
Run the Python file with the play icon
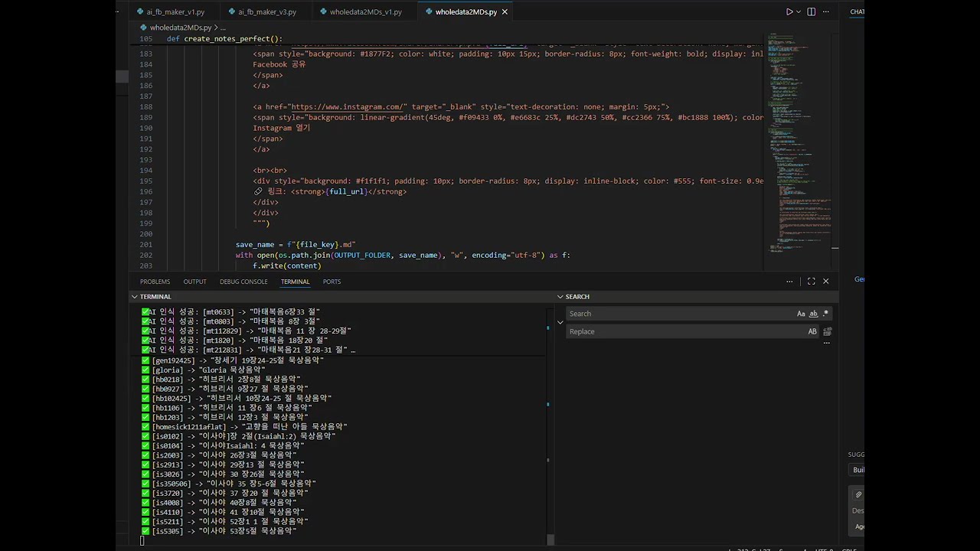tap(789, 11)
